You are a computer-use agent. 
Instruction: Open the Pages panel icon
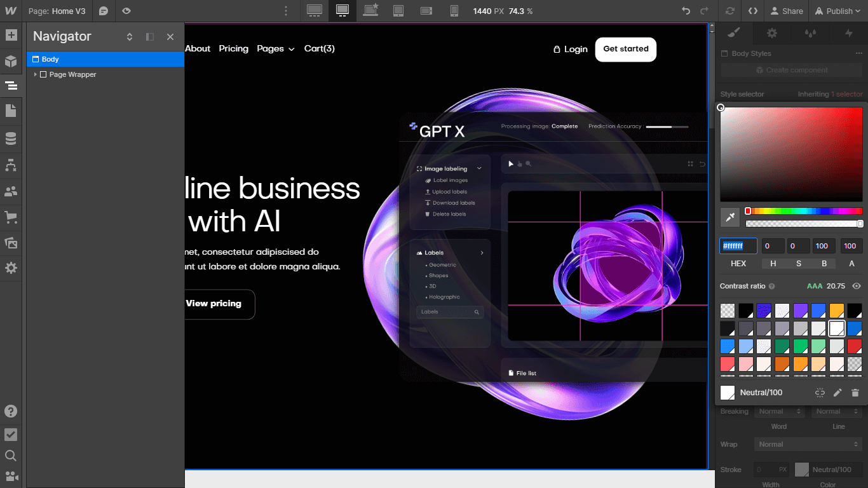pos(11,111)
